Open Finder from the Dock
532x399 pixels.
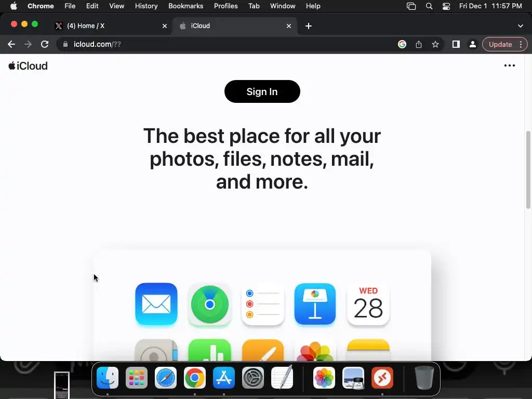[x=108, y=378]
